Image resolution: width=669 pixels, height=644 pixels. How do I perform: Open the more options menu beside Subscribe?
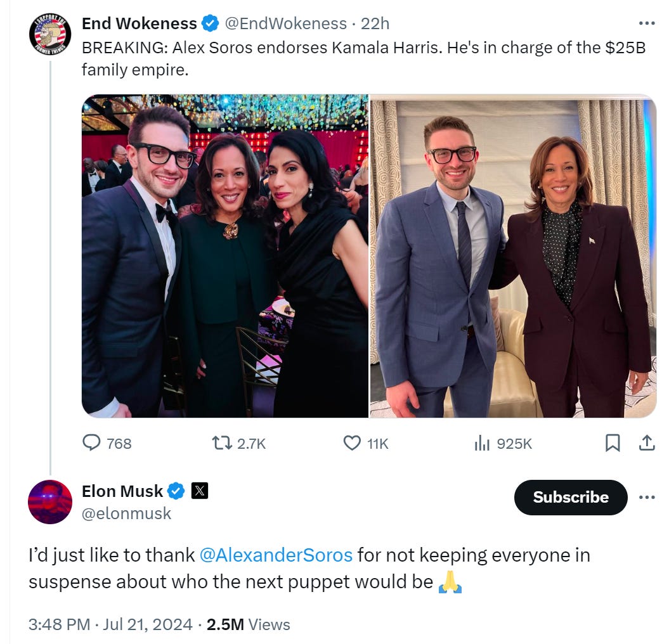click(647, 498)
